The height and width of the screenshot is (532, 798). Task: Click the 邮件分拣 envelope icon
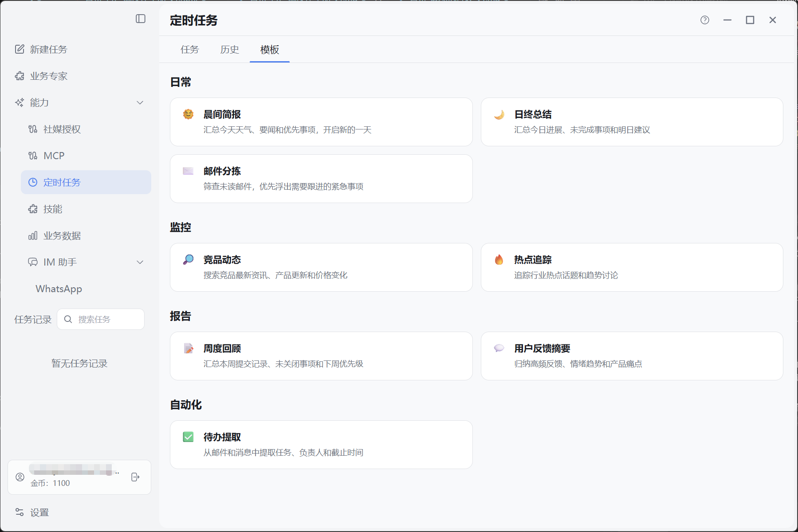[x=188, y=171]
